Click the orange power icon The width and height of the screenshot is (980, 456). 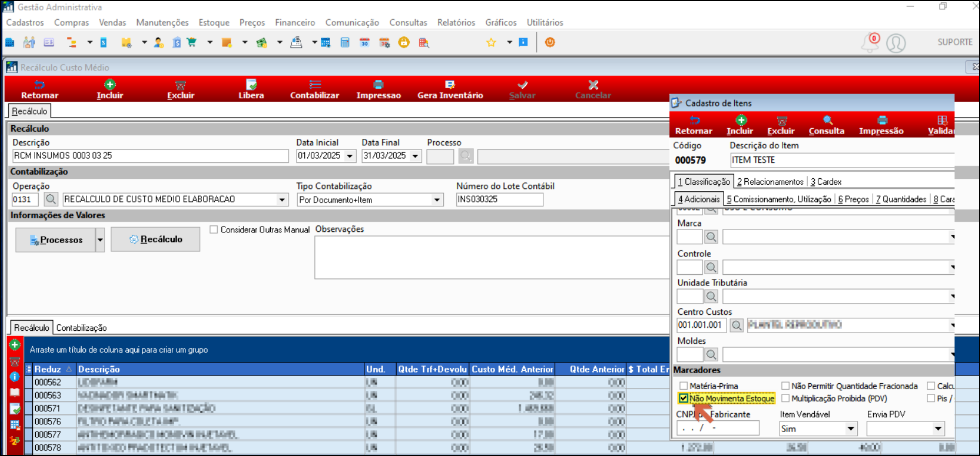tap(550, 42)
